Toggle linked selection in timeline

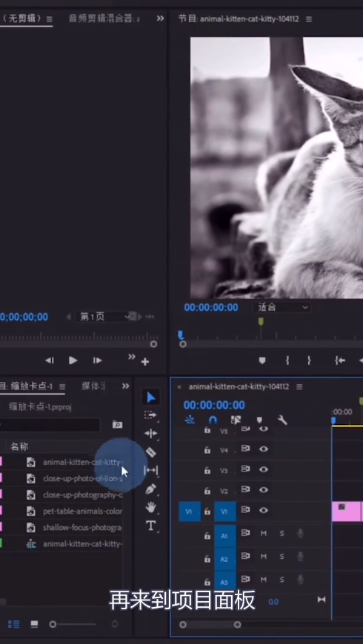point(236,420)
